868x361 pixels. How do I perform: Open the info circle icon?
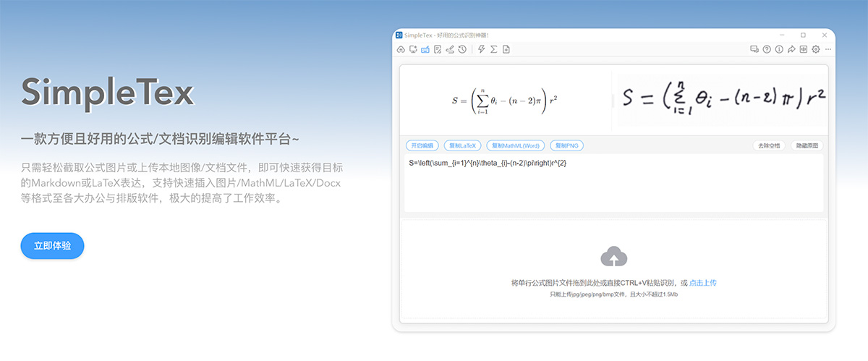(x=779, y=49)
